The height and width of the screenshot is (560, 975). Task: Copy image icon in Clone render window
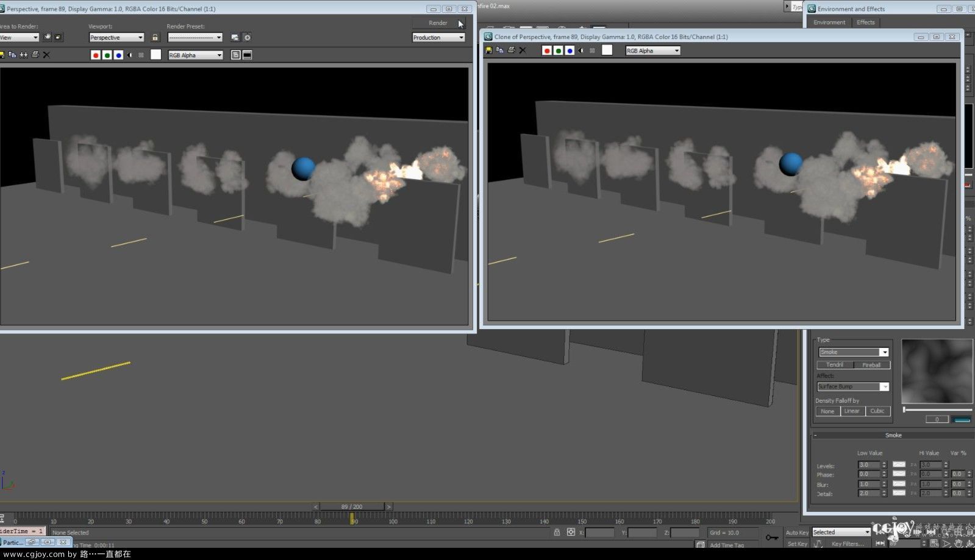click(x=500, y=51)
